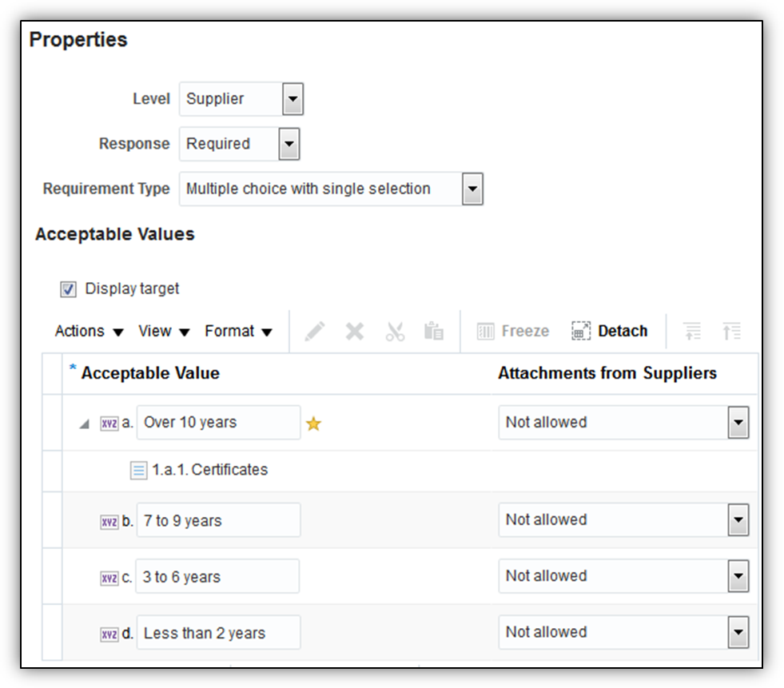Image resolution: width=784 pixels, height=688 pixels.
Task: Click the gold target star icon
Action: pos(314,424)
